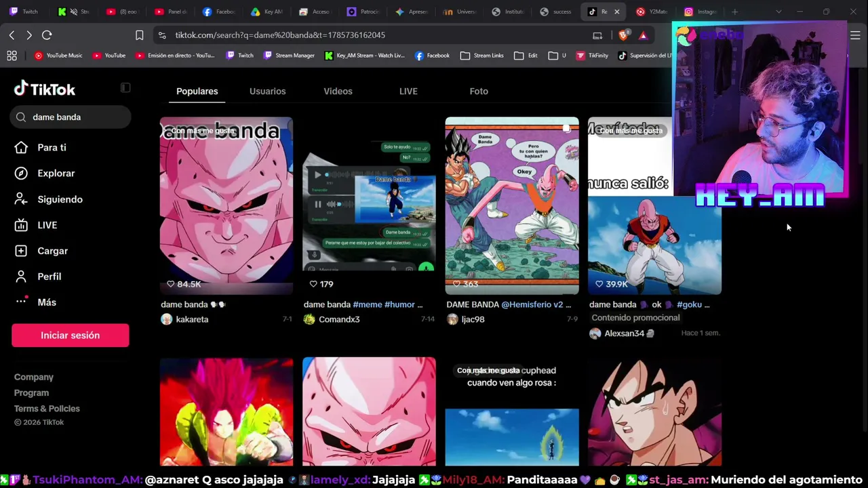Image resolution: width=868 pixels, height=488 pixels.
Task: Click the search field containing 'dame banda'
Action: point(71,117)
